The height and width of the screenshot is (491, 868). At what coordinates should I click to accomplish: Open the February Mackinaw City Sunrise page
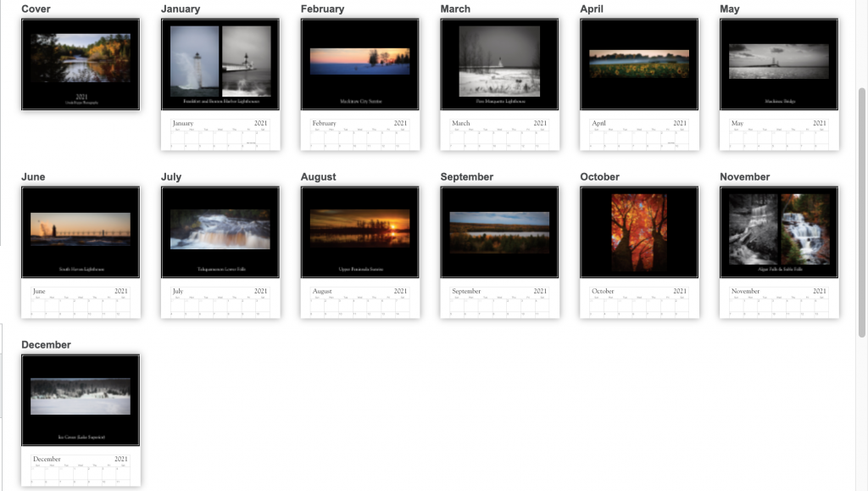tap(359, 64)
